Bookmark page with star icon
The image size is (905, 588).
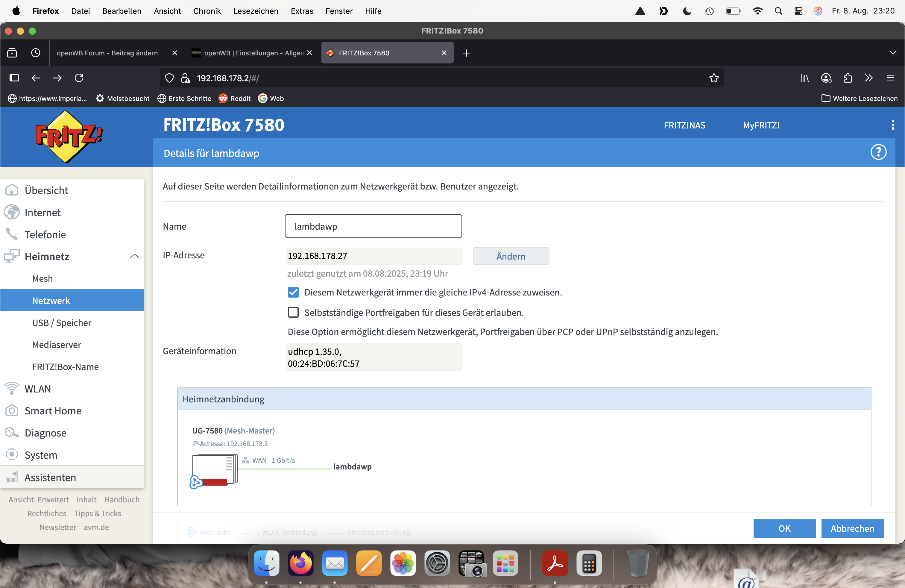coord(714,78)
